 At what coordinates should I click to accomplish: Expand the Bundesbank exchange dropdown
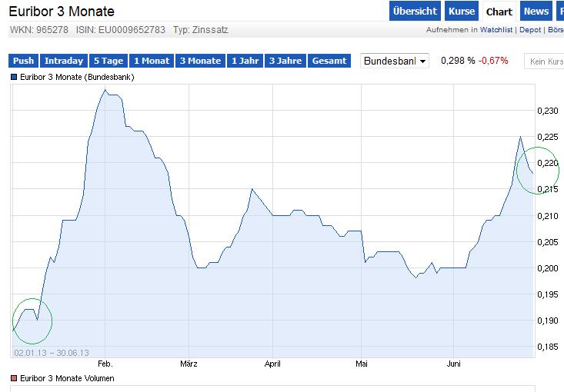coord(395,61)
